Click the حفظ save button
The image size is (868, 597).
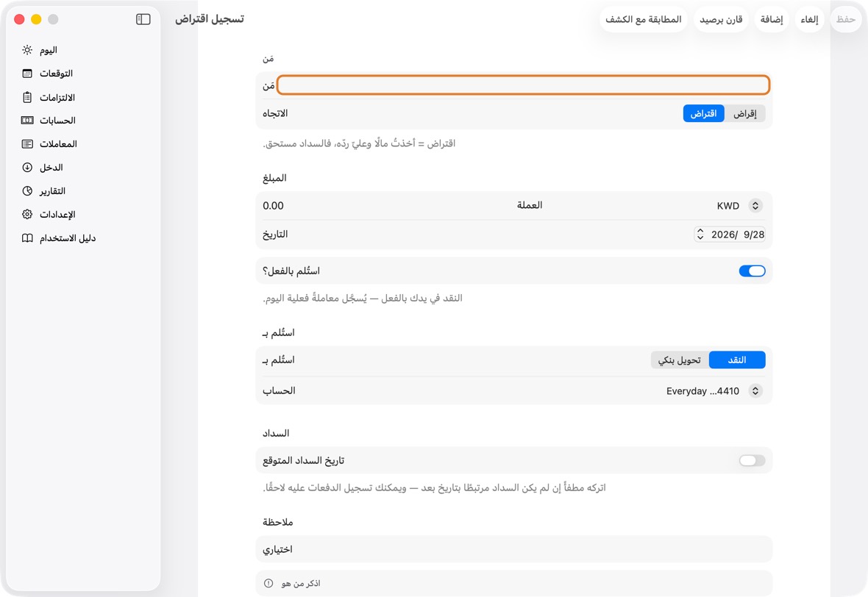coord(846,19)
